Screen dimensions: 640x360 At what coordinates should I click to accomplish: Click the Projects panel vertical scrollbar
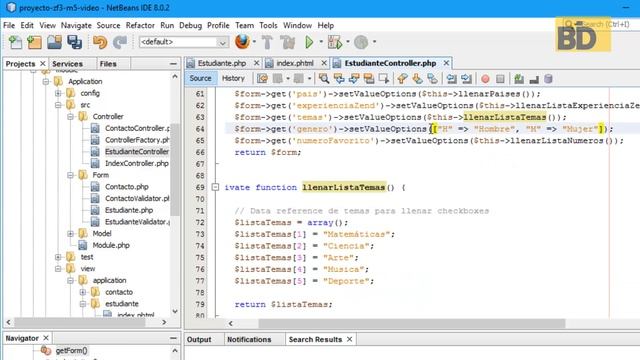[175, 169]
